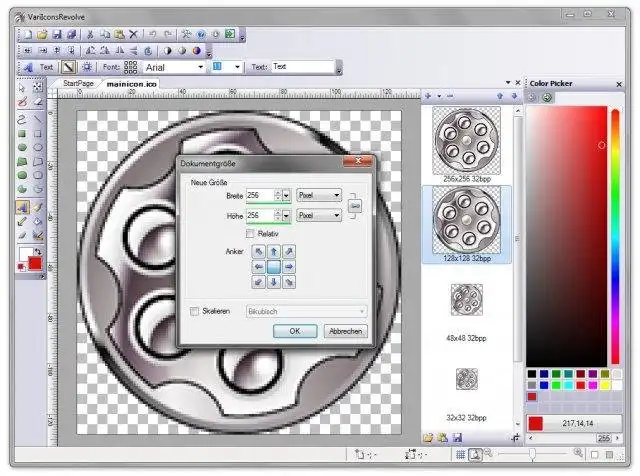Switch to the mainicon.ico tab
The width and height of the screenshot is (640, 476).
(x=131, y=84)
